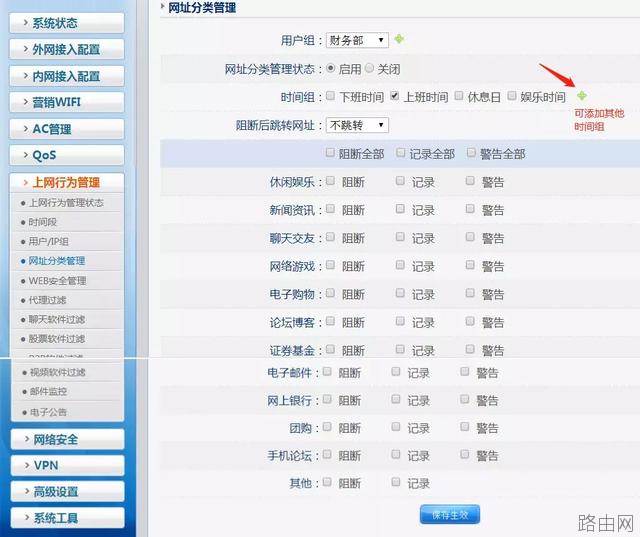Check 阻断 for 网络游戏 category
Screen dimensions: 640x537
click(330, 265)
